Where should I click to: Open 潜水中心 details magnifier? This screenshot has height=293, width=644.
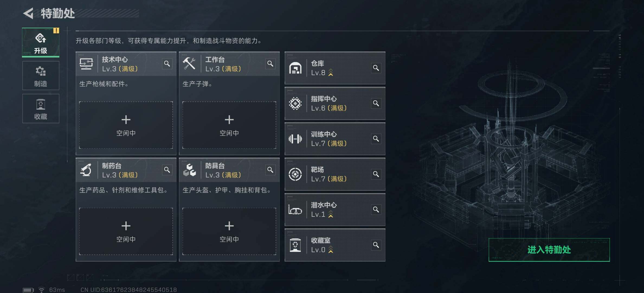(376, 210)
